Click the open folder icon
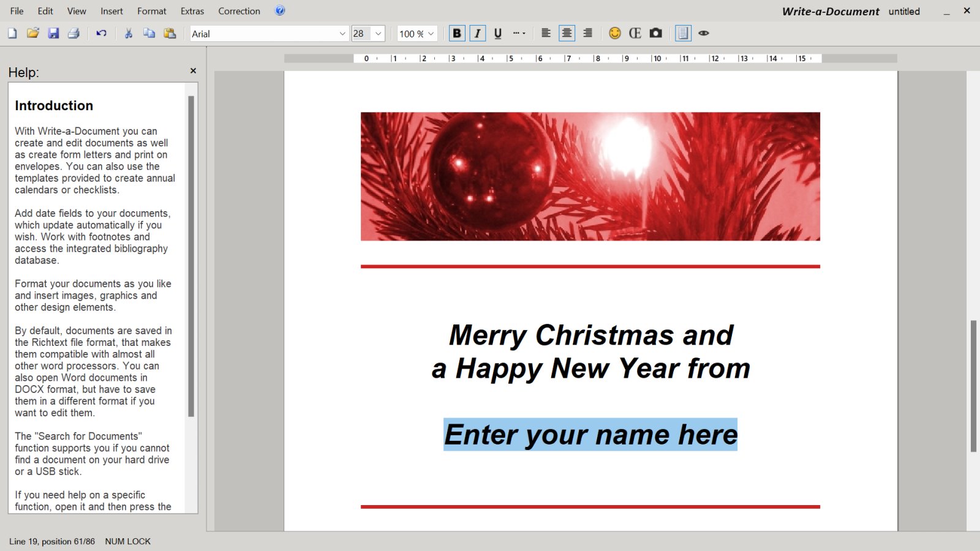 [33, 34]
